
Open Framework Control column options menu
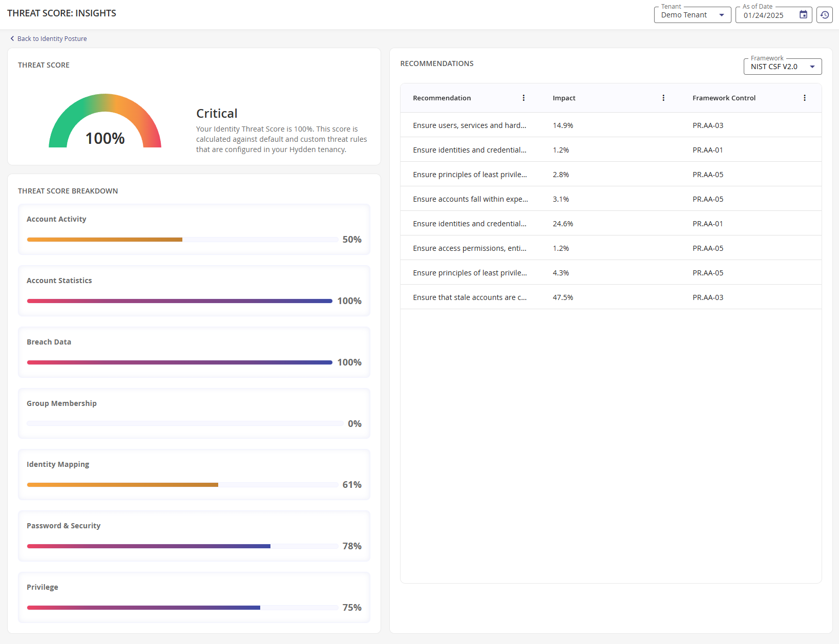pyautogui.click(x=805, y=98)
